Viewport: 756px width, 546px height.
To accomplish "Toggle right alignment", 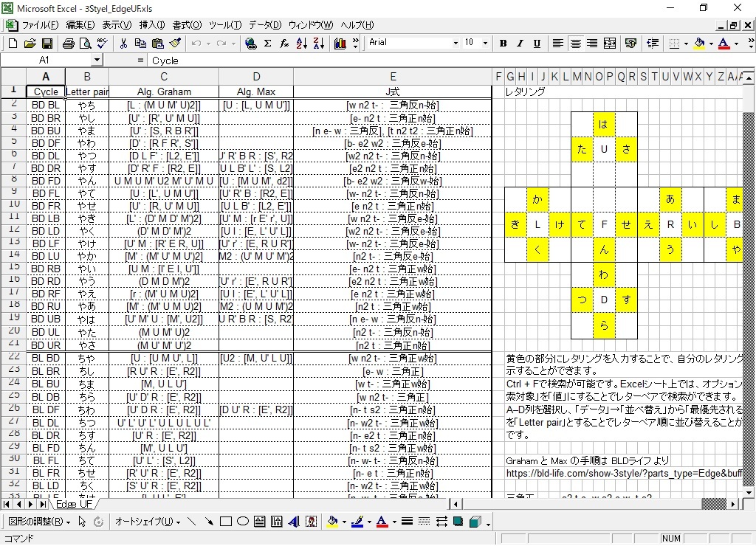I will point(592,44).
